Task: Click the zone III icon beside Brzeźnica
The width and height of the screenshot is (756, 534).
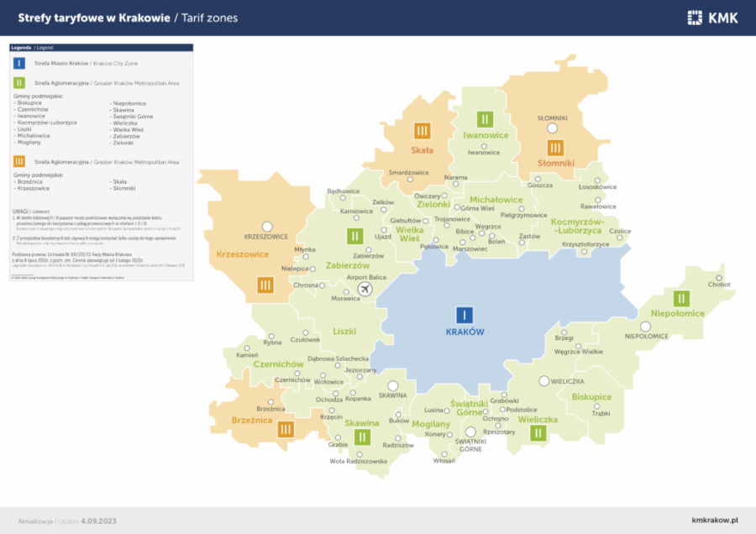Action: [286, 429]
